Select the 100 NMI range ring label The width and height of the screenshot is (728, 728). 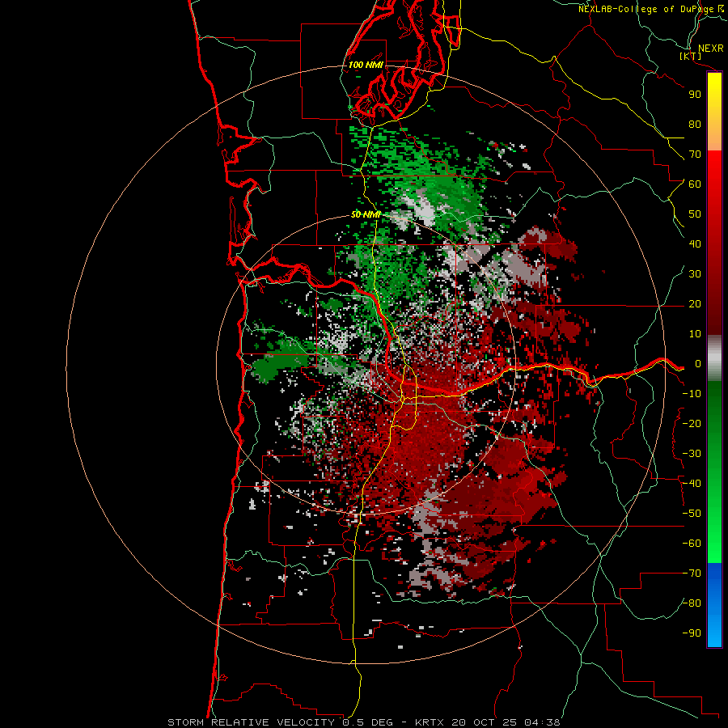point(366,65)
